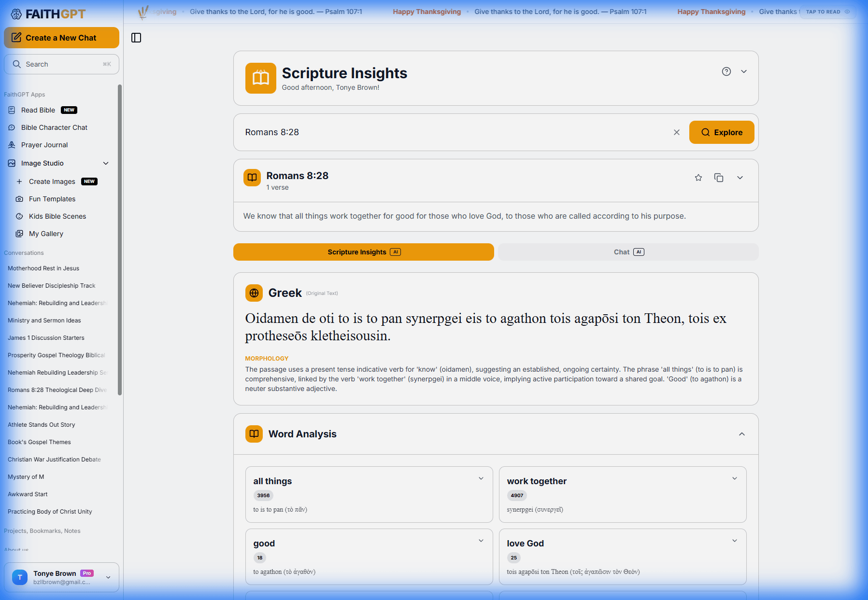Open Fun Templates

tap(52, 199)
